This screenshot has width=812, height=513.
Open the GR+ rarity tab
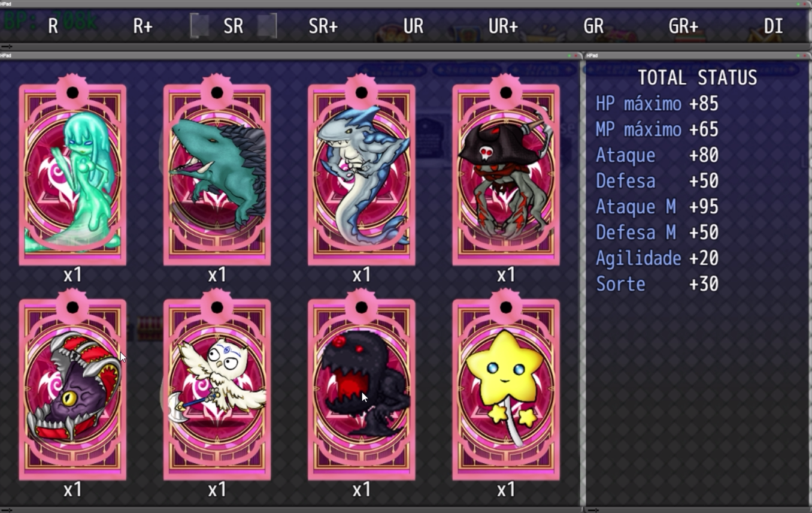coord(684,26)
